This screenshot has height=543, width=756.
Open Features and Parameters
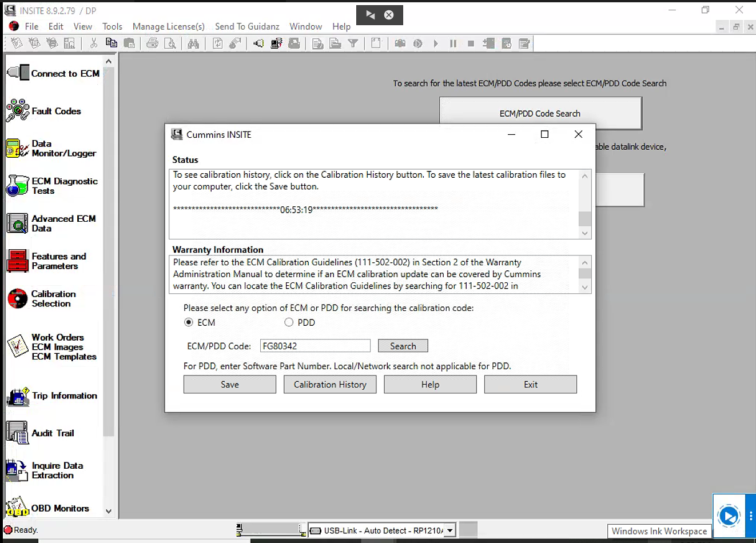point(47,261)
